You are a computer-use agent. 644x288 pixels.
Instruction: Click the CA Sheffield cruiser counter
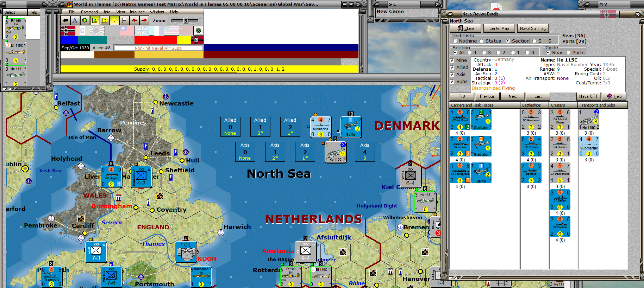pos(560,226)
